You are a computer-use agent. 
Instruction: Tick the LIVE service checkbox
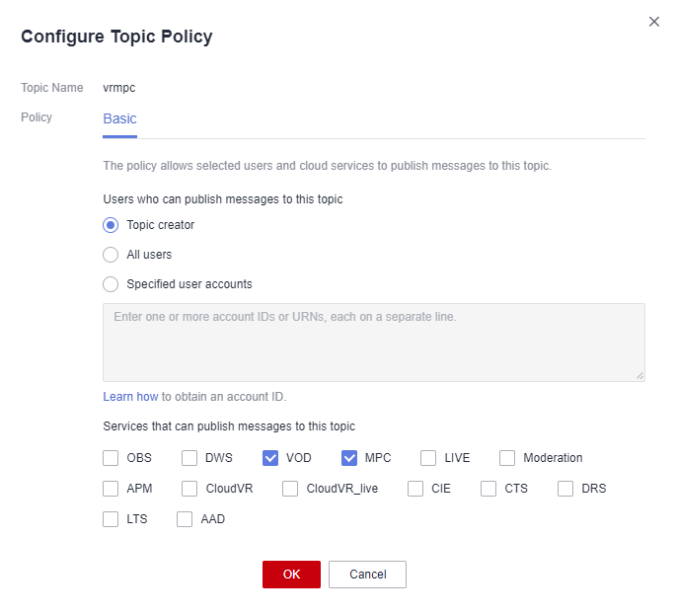(428, 458)
